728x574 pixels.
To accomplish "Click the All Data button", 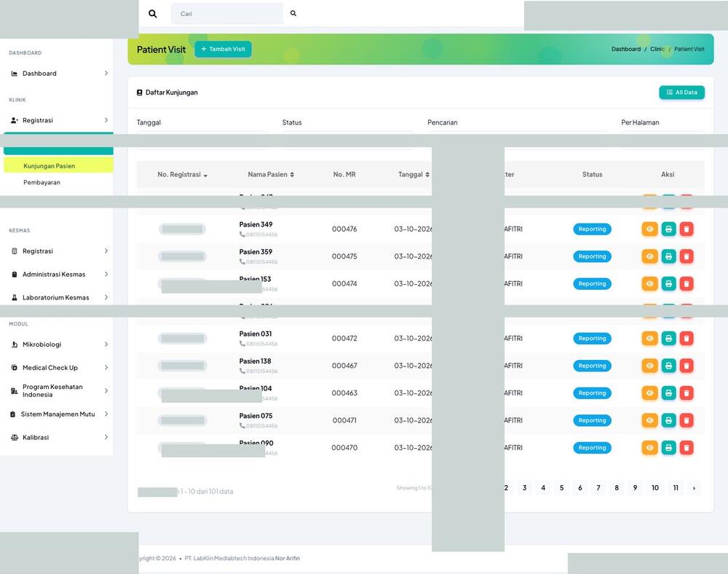I will [681, 93].
